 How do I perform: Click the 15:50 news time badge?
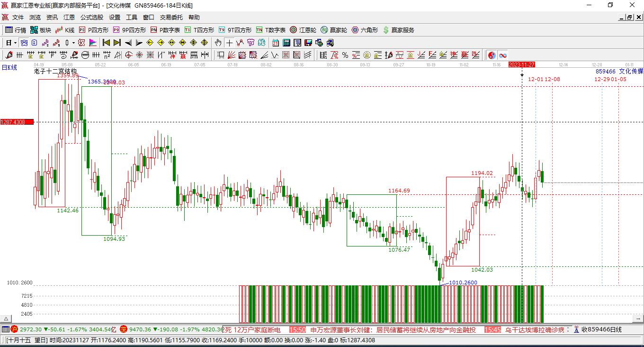click(x=297, y=329)
